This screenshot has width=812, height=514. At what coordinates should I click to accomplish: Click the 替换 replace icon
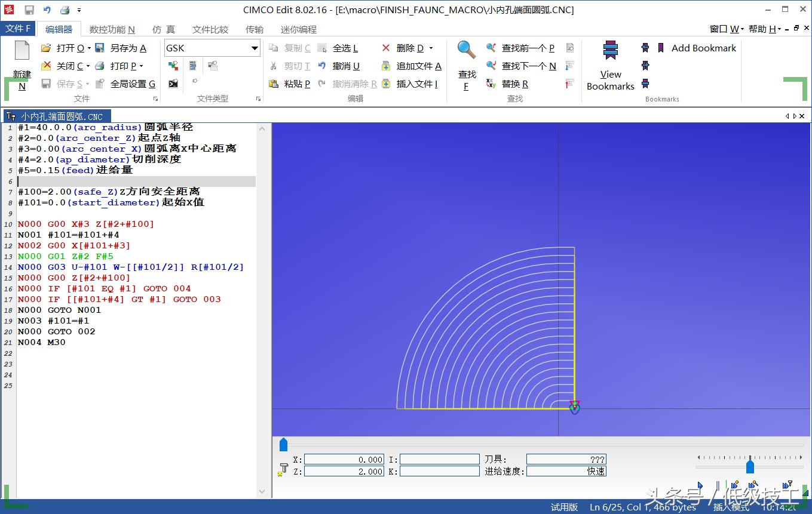[491, 84]
